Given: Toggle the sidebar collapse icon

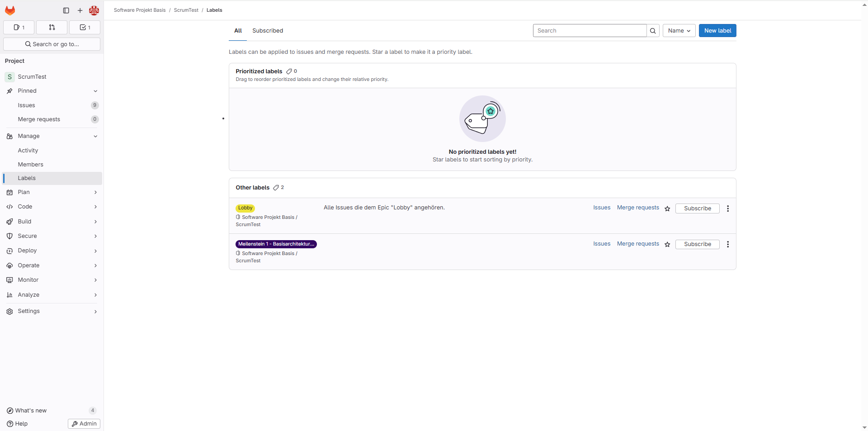Looking at the screenshot, I should [x=66, y=10].
